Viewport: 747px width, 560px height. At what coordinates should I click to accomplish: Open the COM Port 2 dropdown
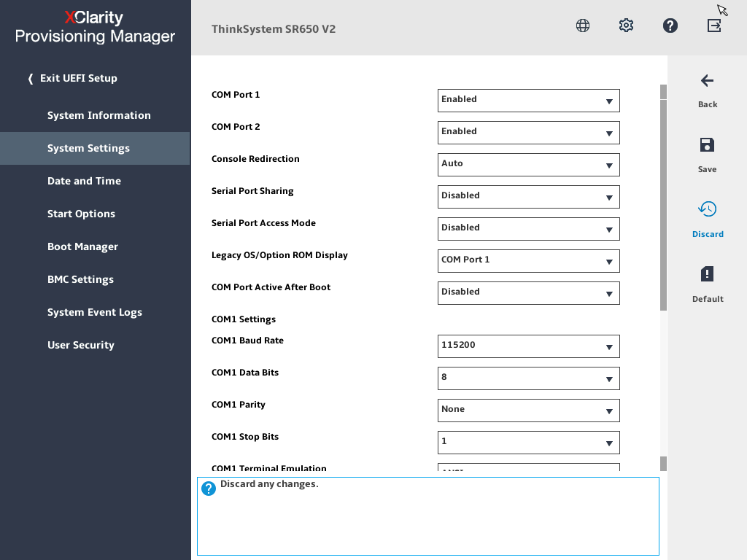tap(528, 133)
